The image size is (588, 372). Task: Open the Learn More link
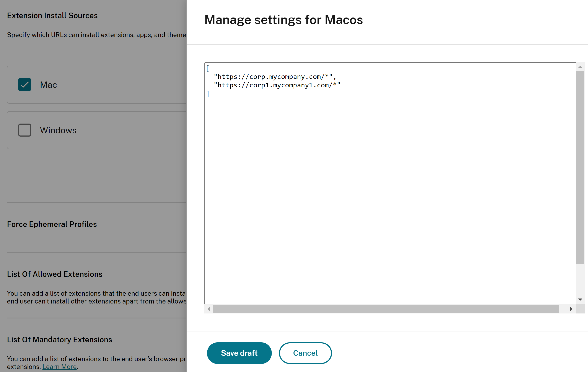pos(59,367)
